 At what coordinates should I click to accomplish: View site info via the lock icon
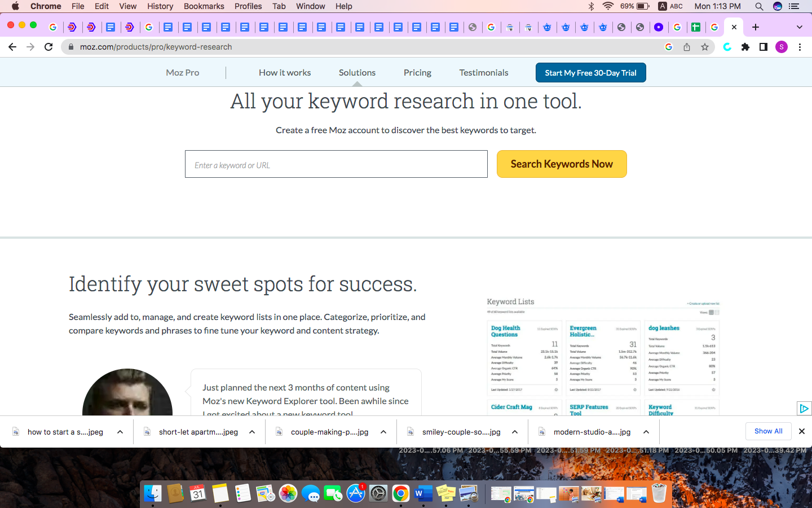(x=71, y=47)
